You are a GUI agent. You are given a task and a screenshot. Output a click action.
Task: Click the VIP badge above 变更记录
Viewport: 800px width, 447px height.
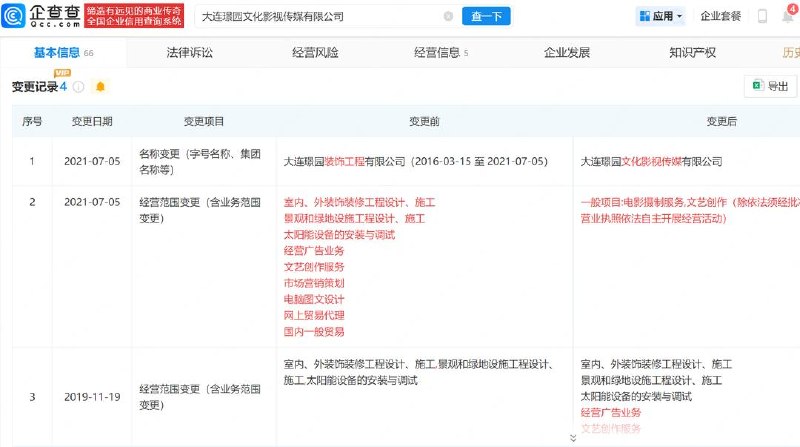click(x=62, y=73)
